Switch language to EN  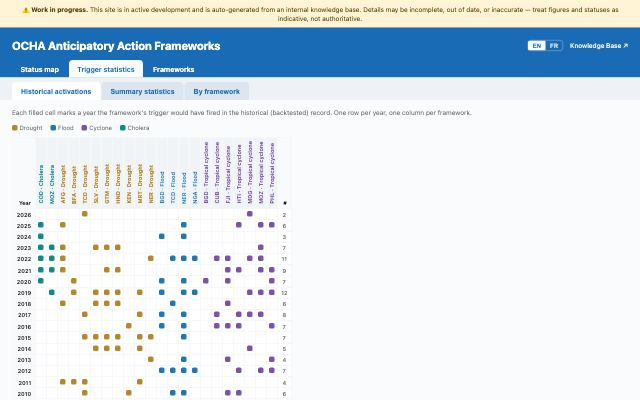click(537, 46)
